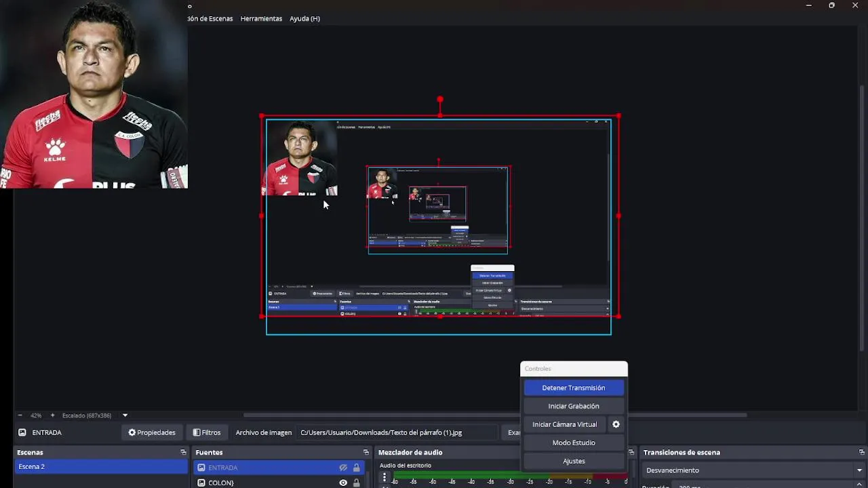Undock the Escenas panel
This screenshot has width=868, height=488.
183,452
